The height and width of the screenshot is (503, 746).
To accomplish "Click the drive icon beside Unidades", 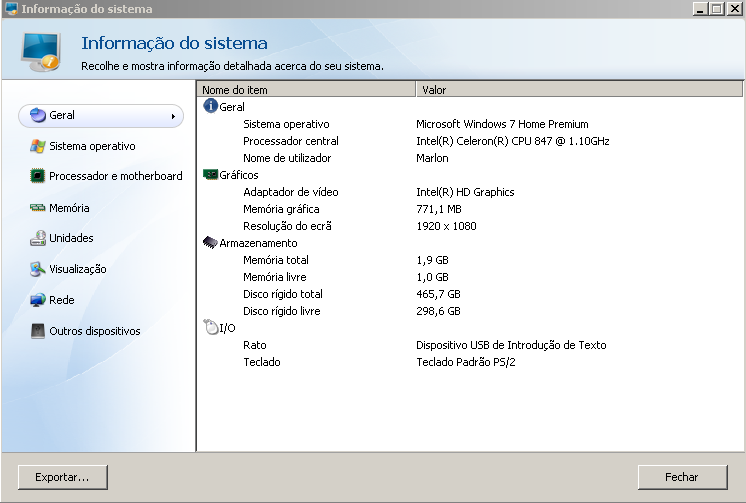I will (38, 238).
